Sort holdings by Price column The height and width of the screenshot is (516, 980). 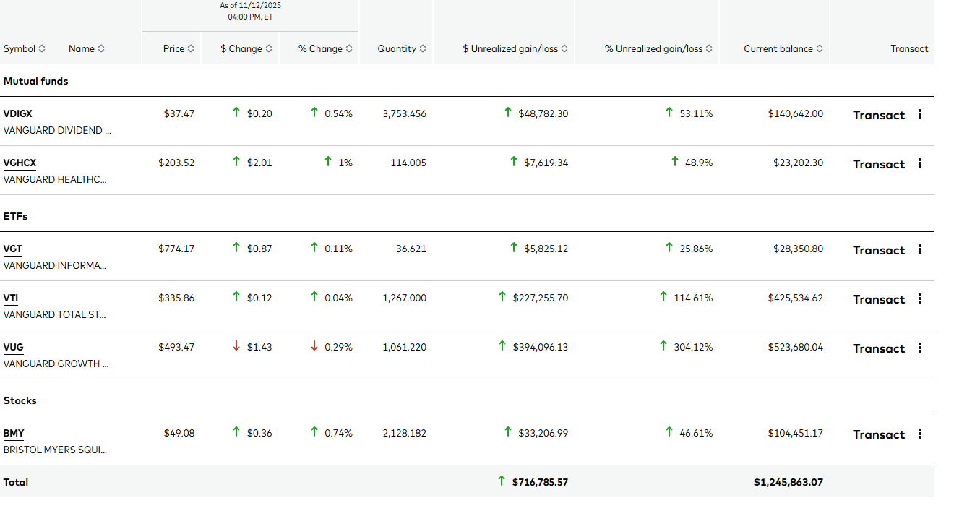179,48
